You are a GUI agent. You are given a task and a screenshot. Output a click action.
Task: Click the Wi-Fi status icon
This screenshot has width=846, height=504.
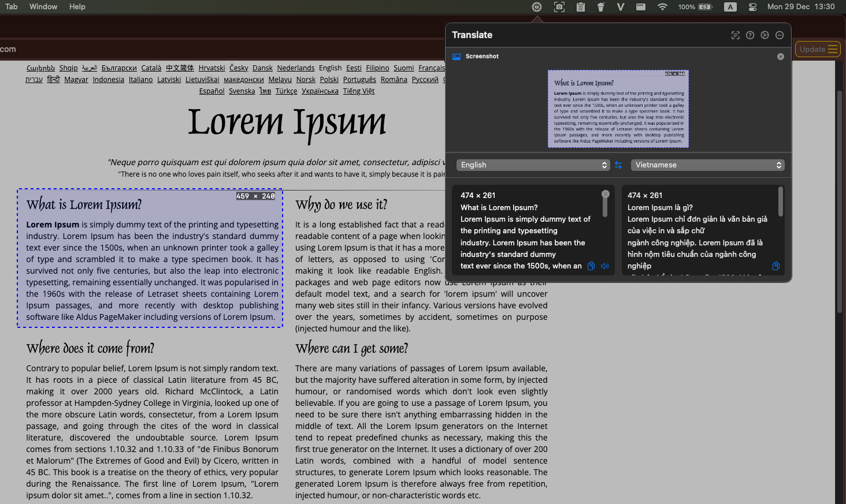click(662, 6)
